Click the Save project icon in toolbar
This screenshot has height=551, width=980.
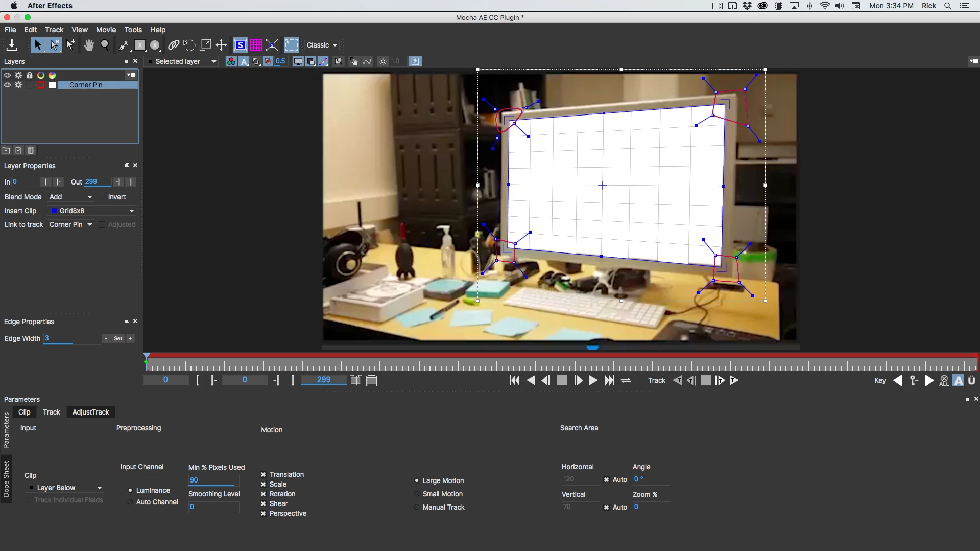click(x=11, y=45)
